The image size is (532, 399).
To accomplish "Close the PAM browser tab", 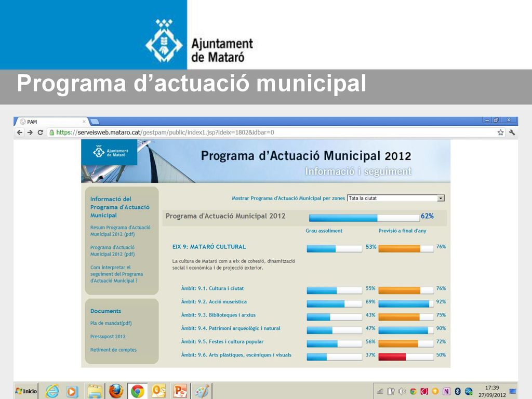I will point(84,122).
